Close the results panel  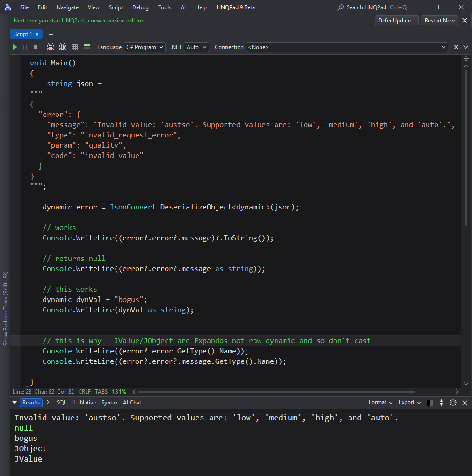tap(465, 403)
